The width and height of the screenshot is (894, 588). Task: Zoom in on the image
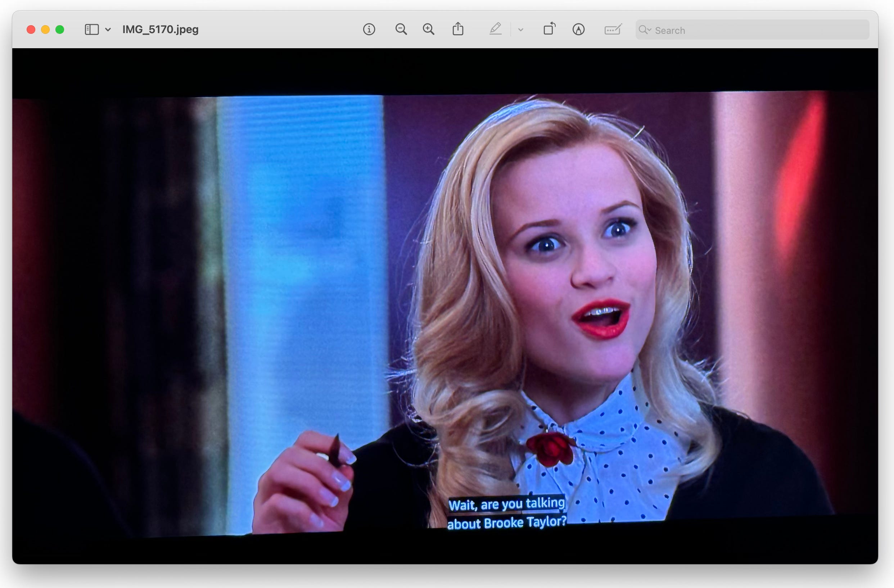[x=429, y=29]
